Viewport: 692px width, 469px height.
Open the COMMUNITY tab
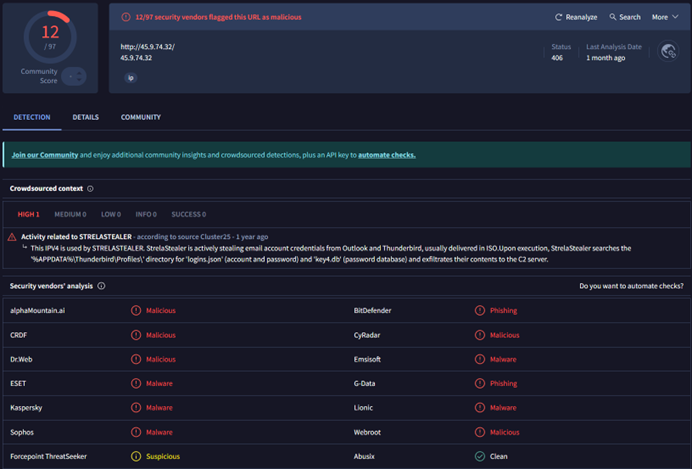point(141,117)
